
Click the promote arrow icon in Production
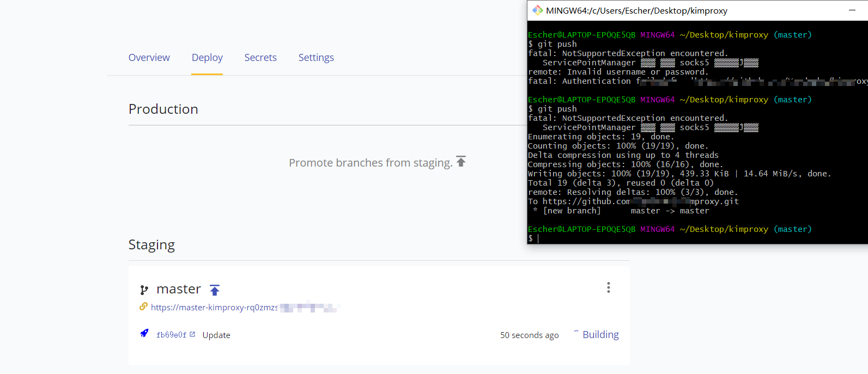461,161
